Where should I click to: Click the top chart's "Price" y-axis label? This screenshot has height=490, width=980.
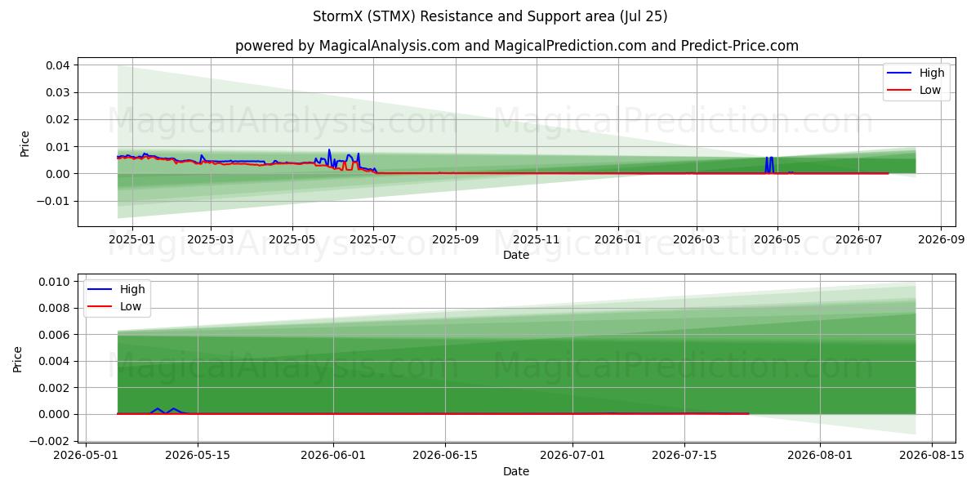(x=25, y=143)
